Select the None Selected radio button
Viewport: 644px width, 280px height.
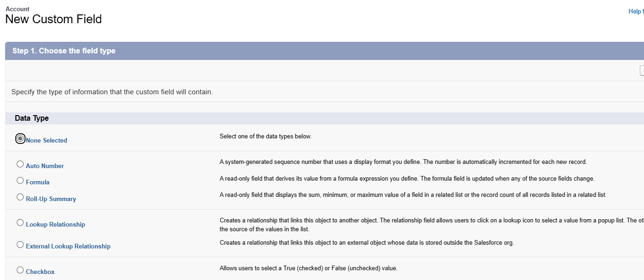coord(20,138)
